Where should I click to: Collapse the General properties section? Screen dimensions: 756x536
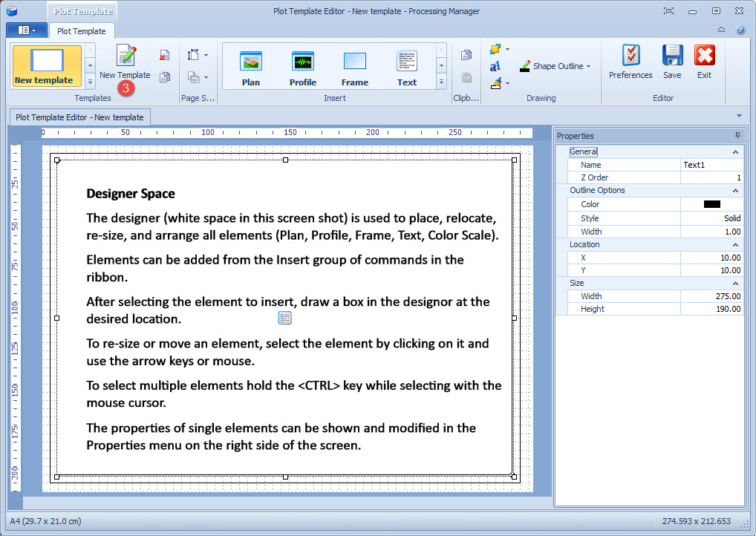click(735, 152)
